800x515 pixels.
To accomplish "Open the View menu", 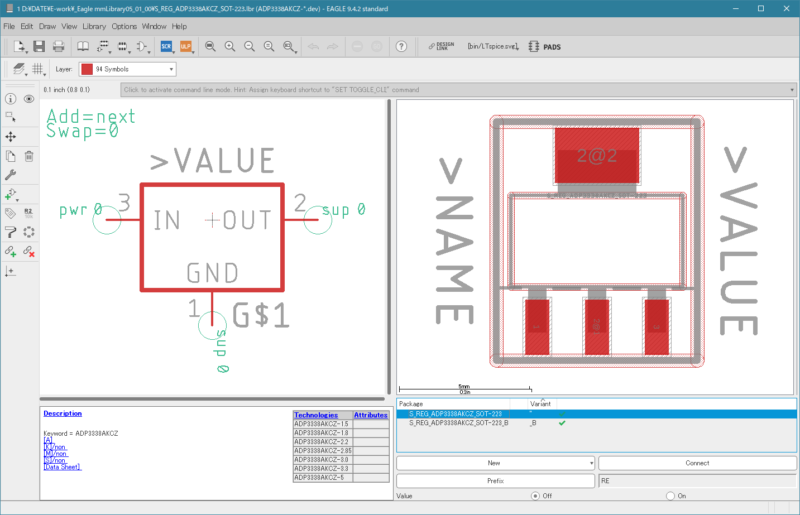I will click(69, 26).
